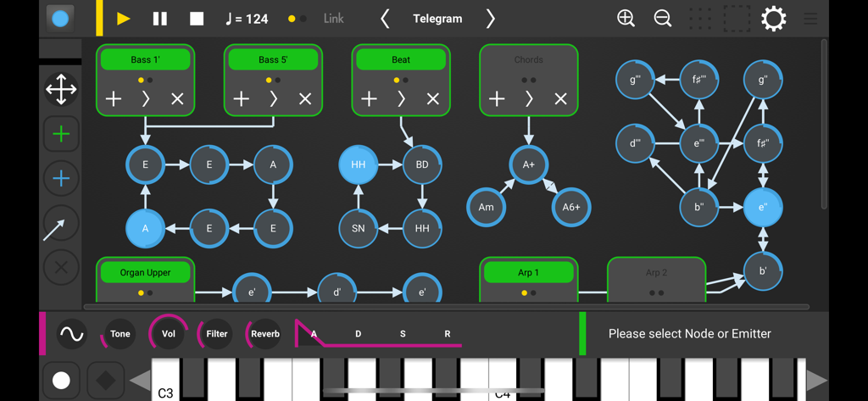Shift the keyboard to higher octaves
Screen dimensions: 868x401
[817, 381]
